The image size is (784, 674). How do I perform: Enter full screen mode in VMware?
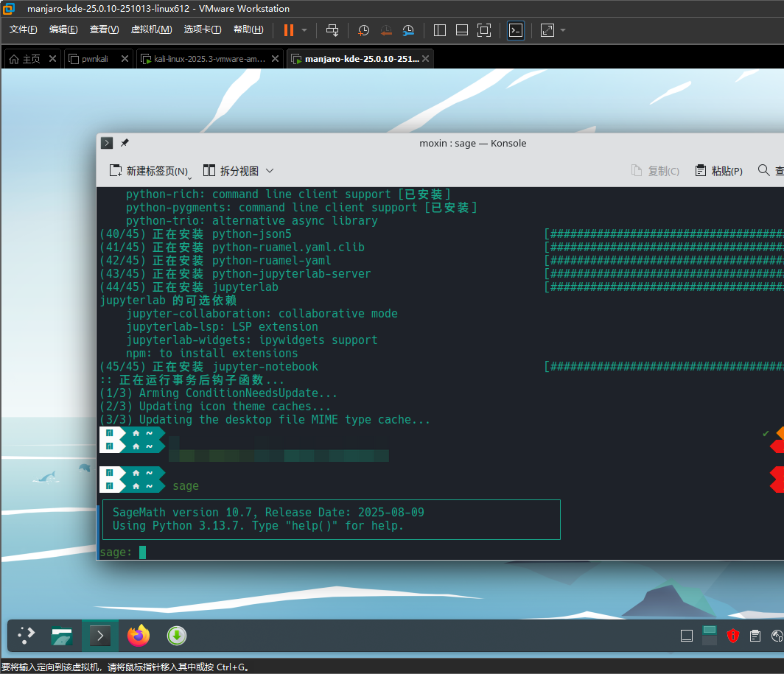[483, 30]
